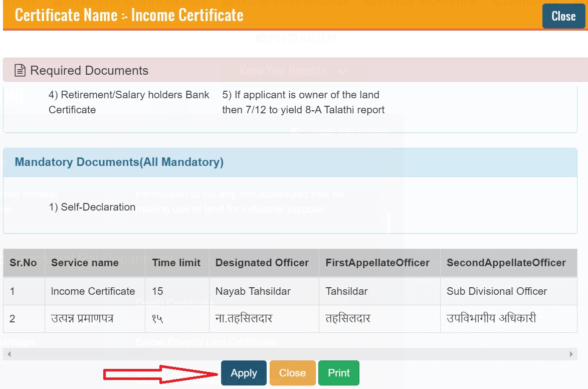
Task: Collapse Mandatory Documents(All Mandatory) panel header
Action: (x=119, y=162)
